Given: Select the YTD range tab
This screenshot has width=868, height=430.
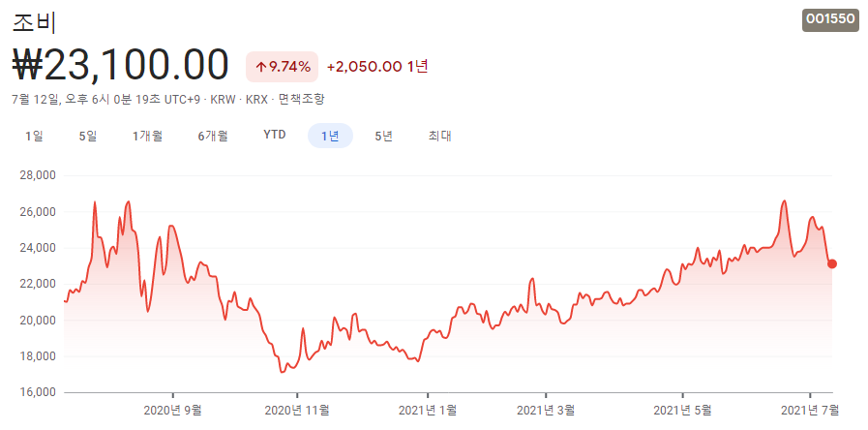Looking at the screenshot, I should [x=275, y=136].
